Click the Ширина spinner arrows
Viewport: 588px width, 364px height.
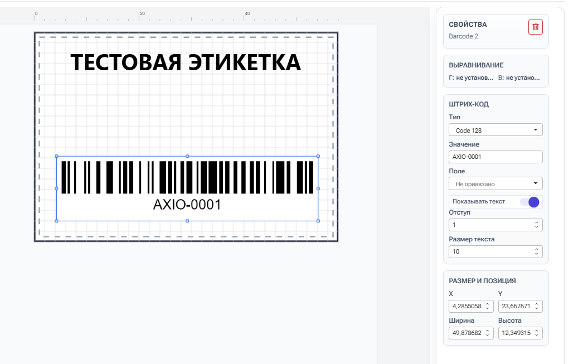coord(488,333)
